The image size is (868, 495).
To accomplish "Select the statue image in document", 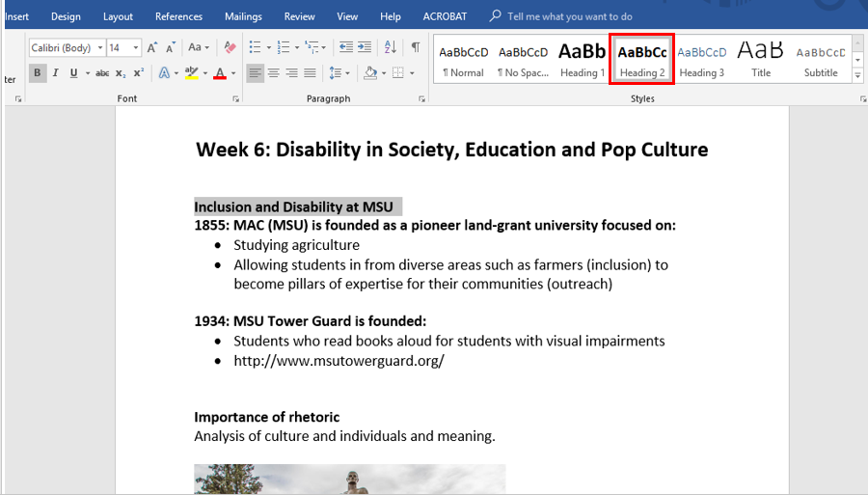I will click(x=349, y=479).
